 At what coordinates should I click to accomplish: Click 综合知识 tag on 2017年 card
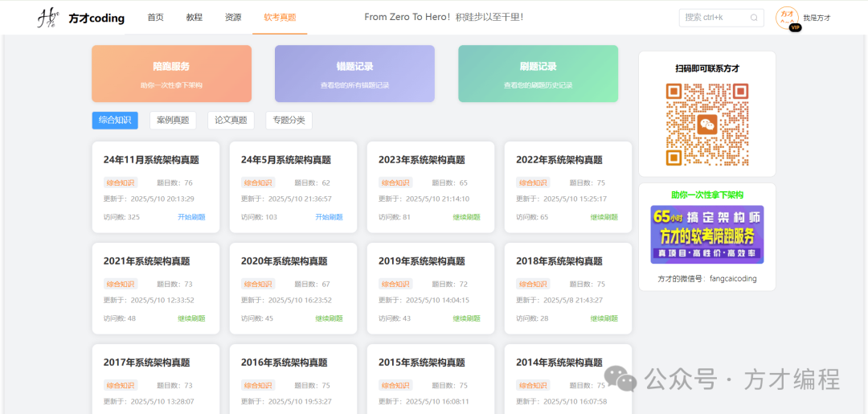120,385
